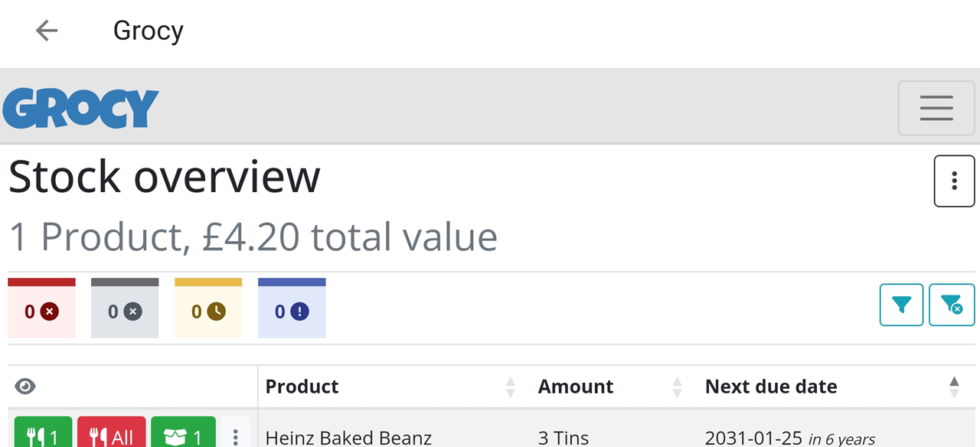Click the Grocy title in top bar
980x447 pixels.
(149, 31)
